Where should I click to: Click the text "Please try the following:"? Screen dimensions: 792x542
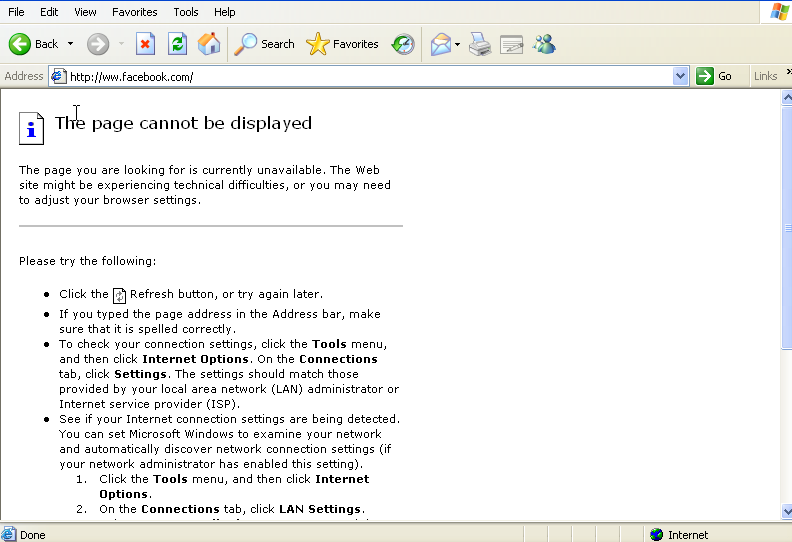tap(87, 261)
